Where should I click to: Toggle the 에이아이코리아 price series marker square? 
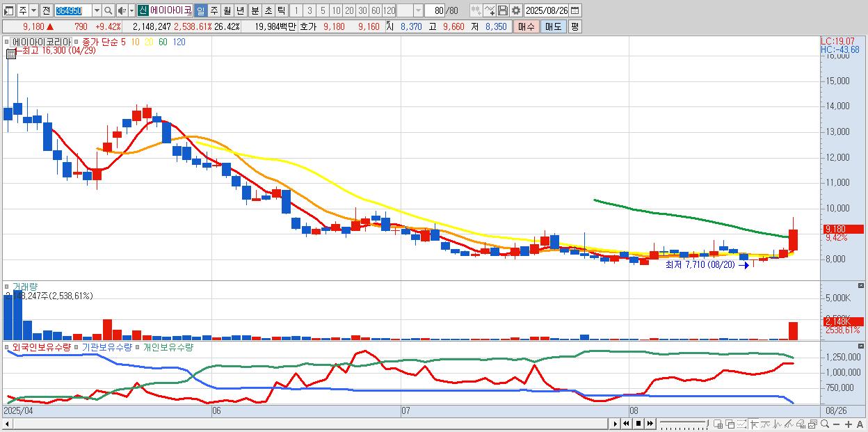(x=8, y=42)
